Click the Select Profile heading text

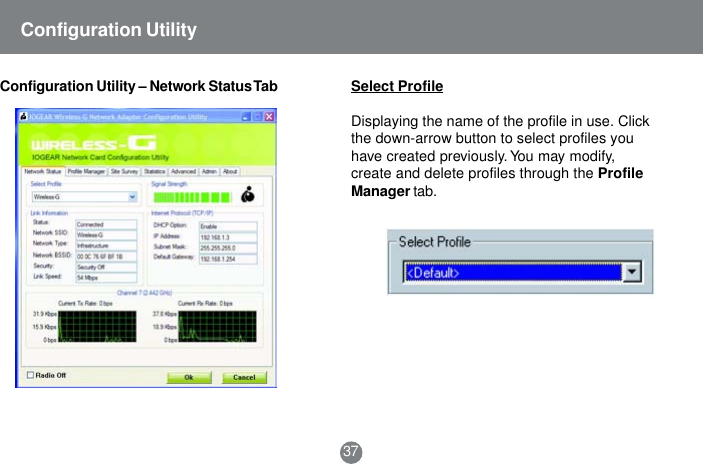(397, 86)
